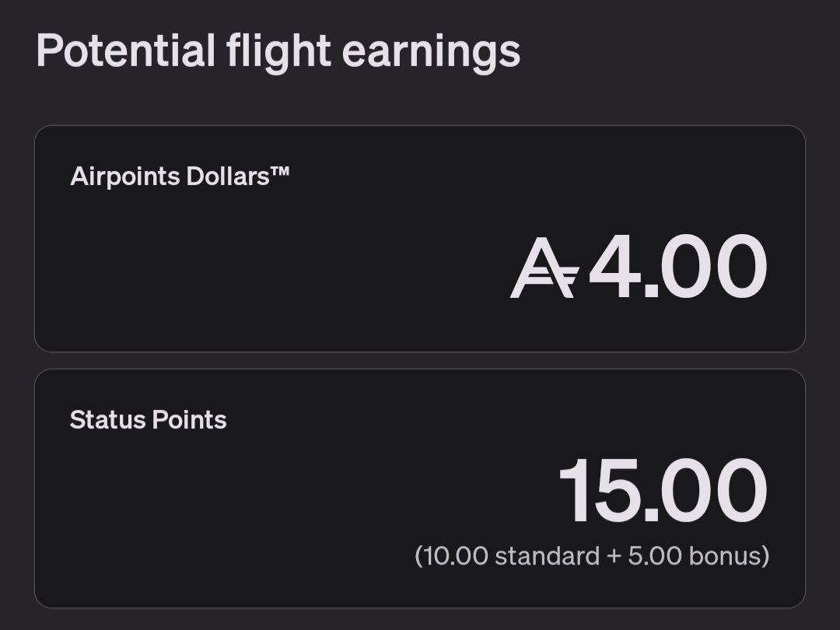Image resolution: width=840 pixels, height=630 pixels.
Task: Click the word 'Potential' in heading
Action: pos(126,51)
